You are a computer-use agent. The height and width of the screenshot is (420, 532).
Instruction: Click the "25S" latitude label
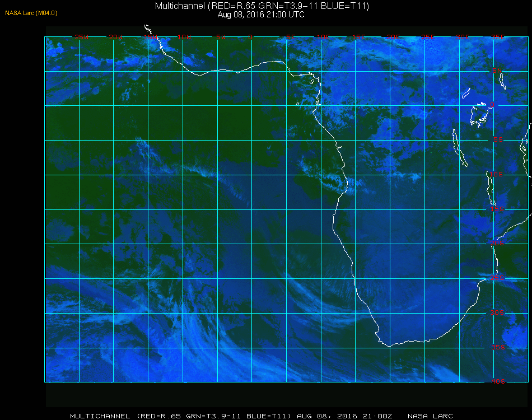pos(497,278)
